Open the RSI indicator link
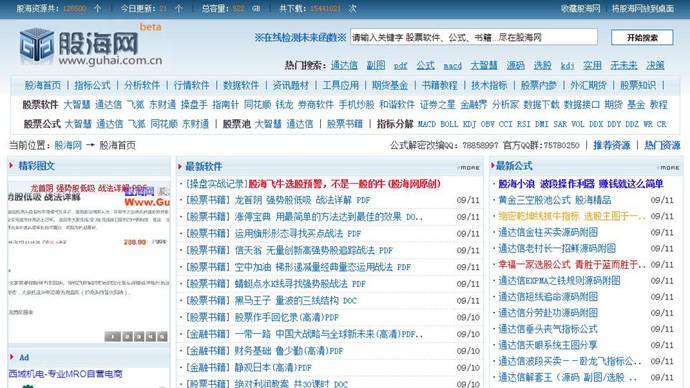The image size is (690, 388). 524,124
